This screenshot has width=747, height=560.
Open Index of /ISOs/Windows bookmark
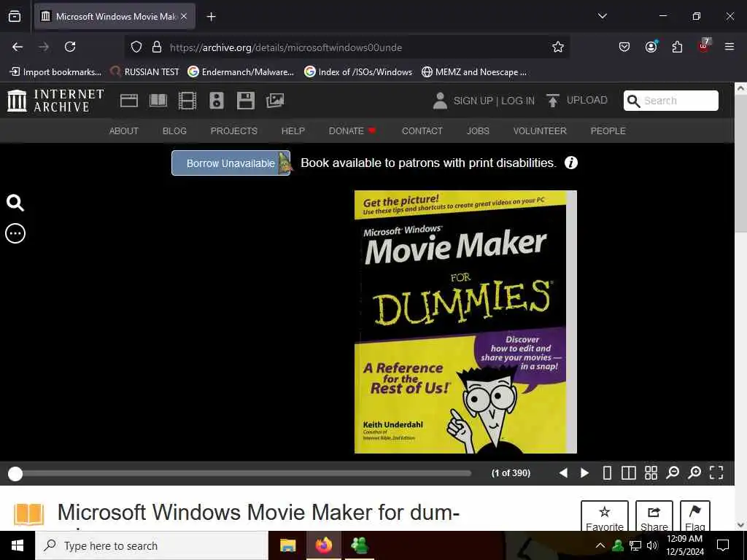[x=358, y=72]
